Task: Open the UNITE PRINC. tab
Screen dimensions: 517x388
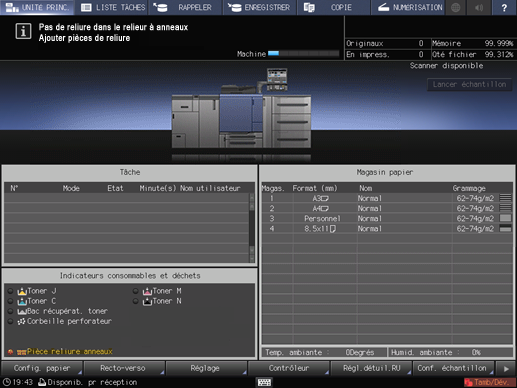Action: (x=37, y=7)
